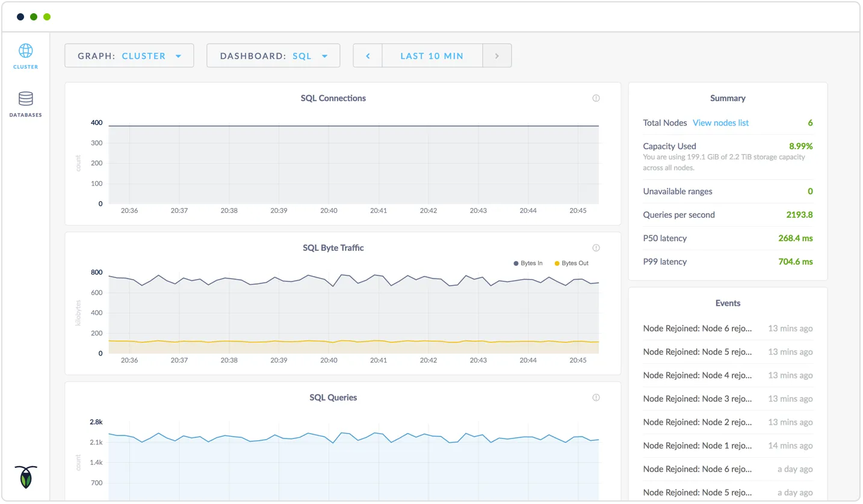The height and width of the screenshot is (504, 863).
Task: Click the green window maximize dot
Action: pos(47,17)
